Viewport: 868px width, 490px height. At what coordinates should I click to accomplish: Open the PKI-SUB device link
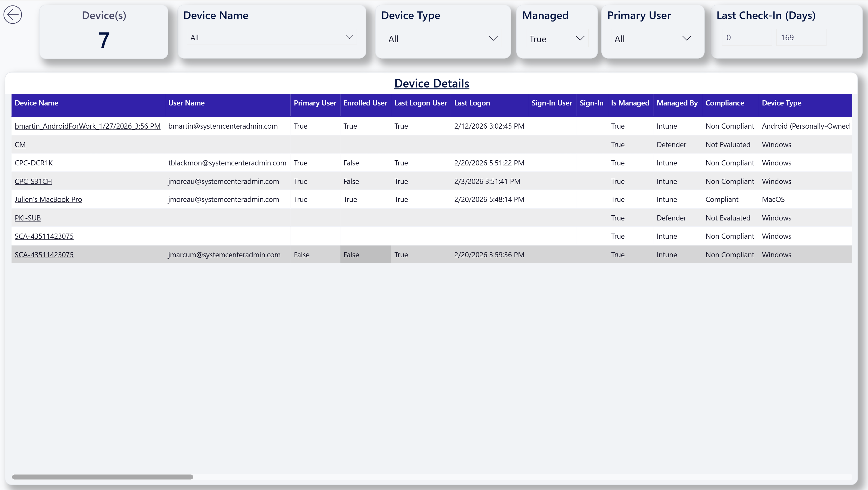click(28, 218)
